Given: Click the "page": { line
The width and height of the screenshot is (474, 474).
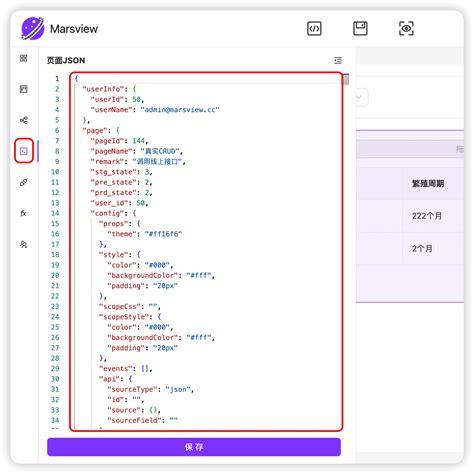Looking at the screenshot, I should click(x=101, y=130).
